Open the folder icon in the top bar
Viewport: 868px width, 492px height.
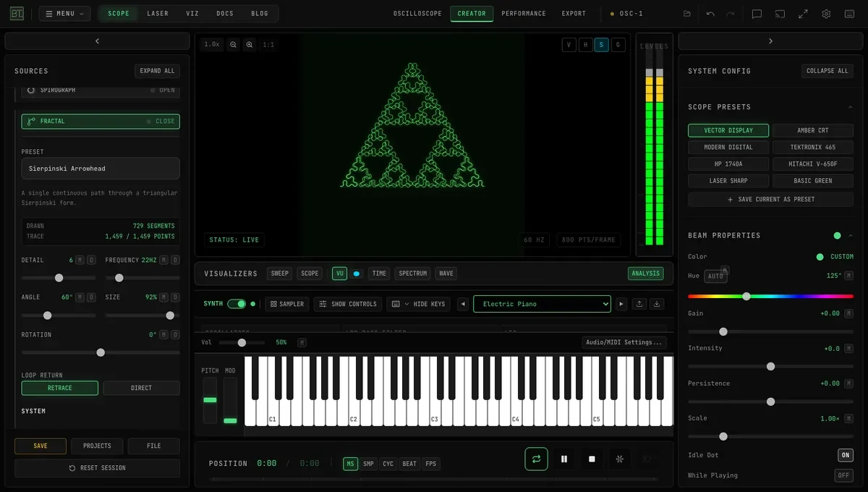686,14
